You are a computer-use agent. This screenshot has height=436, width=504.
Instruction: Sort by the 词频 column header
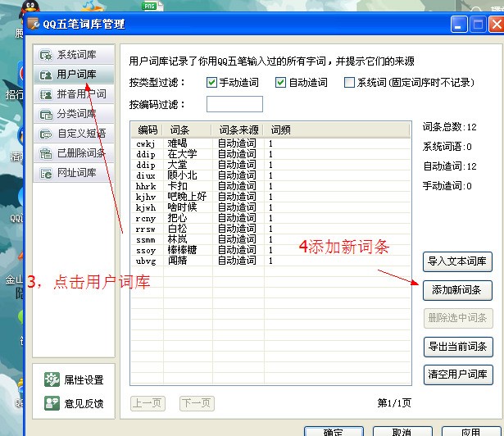(337, 130)
